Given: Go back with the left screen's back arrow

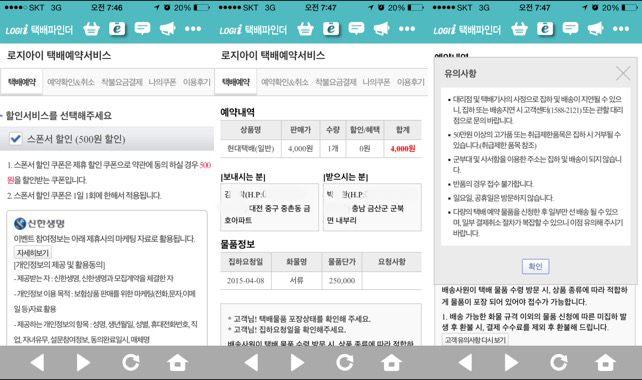Looking at the screenshot, I should tap(38, 362).
